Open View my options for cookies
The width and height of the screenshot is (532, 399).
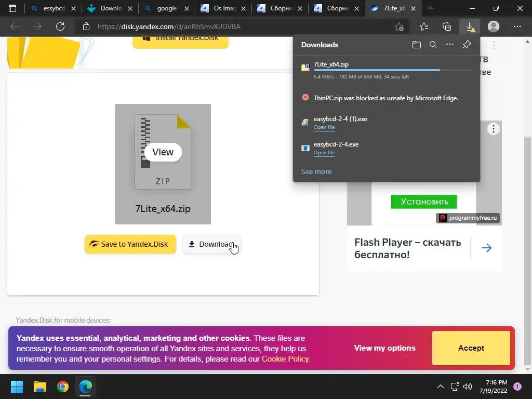(x=385, y=348)
